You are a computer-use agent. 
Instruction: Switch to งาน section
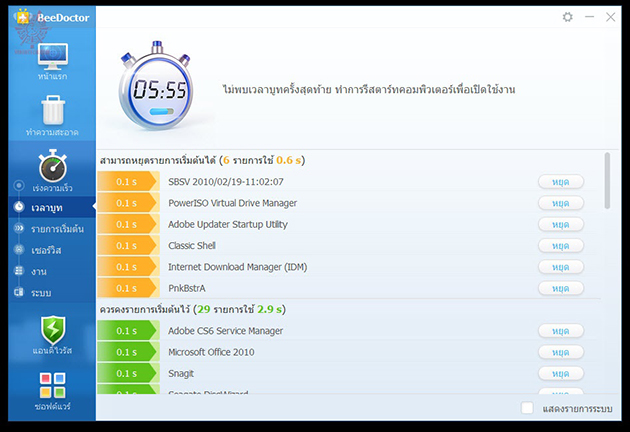52,271
